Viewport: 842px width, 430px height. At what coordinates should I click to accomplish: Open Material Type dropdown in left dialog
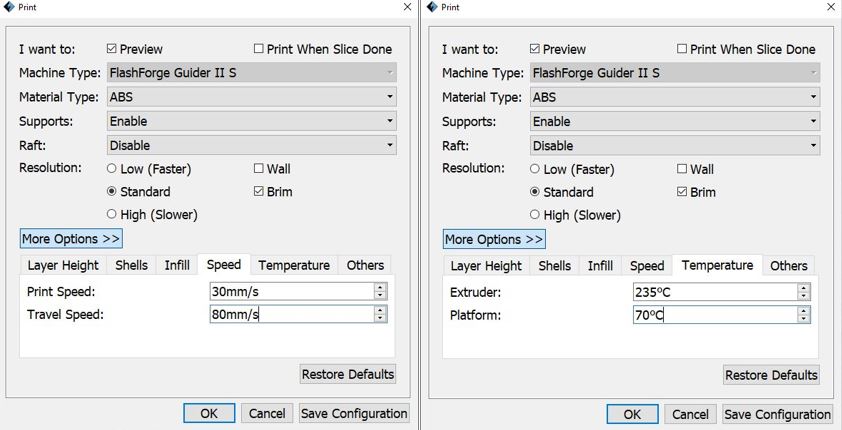[x=252, y=97]
